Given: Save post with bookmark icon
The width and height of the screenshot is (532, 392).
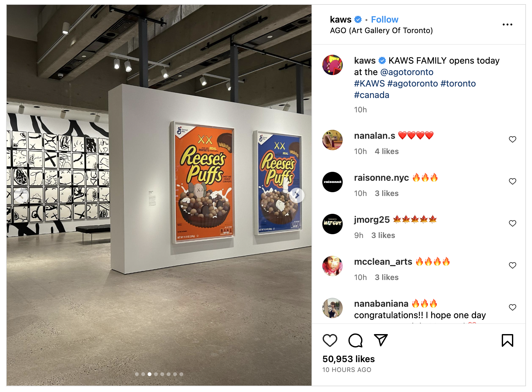Looking at the screenshot, I should pyautogui.click(x=507, y=340).
